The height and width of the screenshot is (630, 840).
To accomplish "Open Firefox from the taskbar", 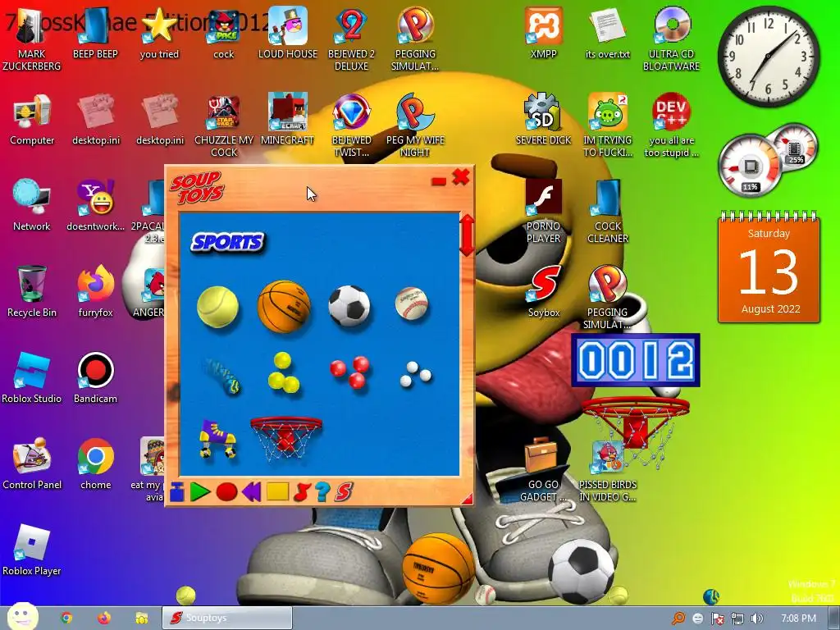I will [104, 618].
